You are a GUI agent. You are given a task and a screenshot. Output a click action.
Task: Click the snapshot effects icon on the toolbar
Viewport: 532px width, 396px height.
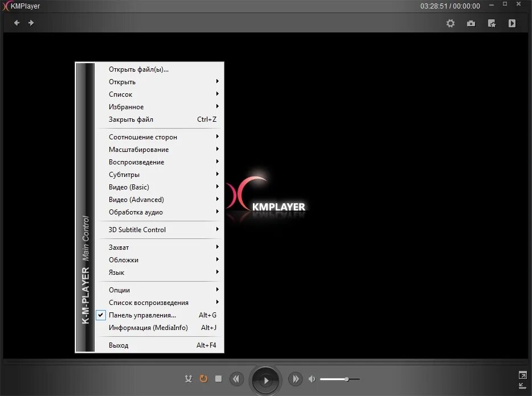[492, 23]
